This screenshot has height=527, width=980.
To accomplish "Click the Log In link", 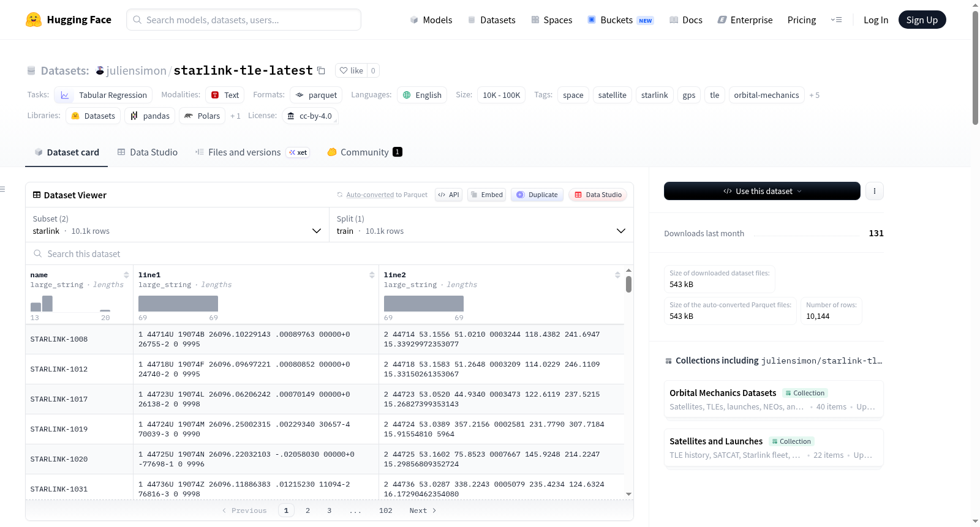I will click(876, 20).
